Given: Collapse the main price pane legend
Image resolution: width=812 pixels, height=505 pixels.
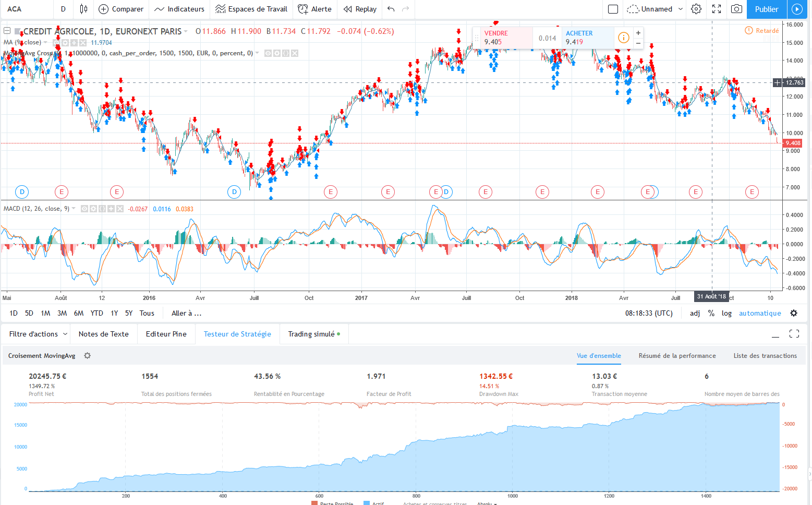Looking at the screenshot, I should click(x=7, y=31).
